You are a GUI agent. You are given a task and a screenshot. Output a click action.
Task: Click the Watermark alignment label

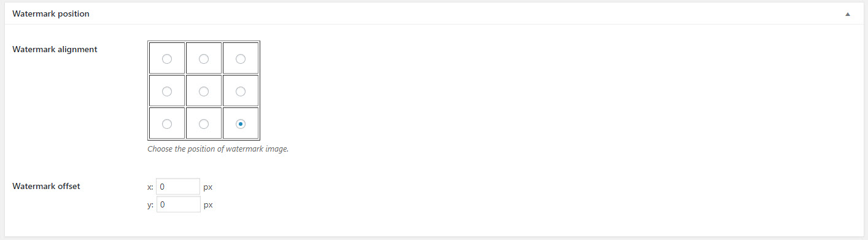coord(55,49)
